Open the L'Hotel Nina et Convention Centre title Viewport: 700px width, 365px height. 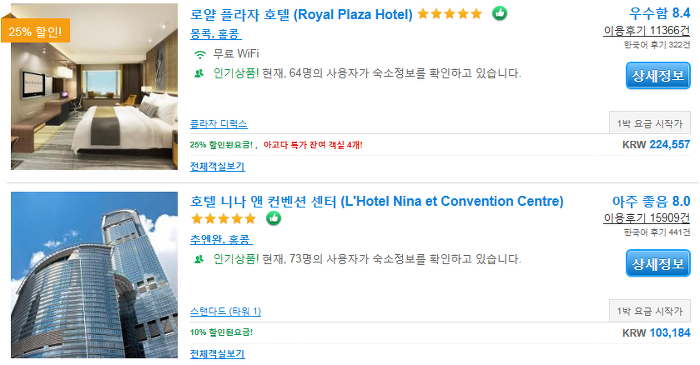377,201
